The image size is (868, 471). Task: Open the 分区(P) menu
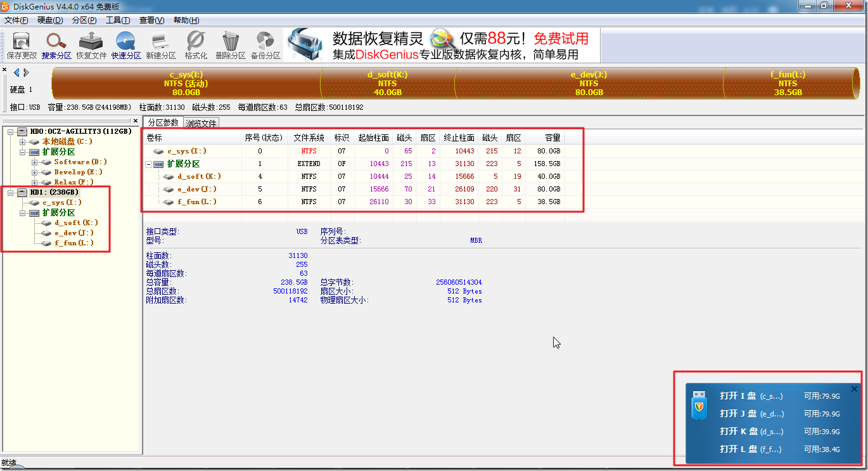click(84, 20)
